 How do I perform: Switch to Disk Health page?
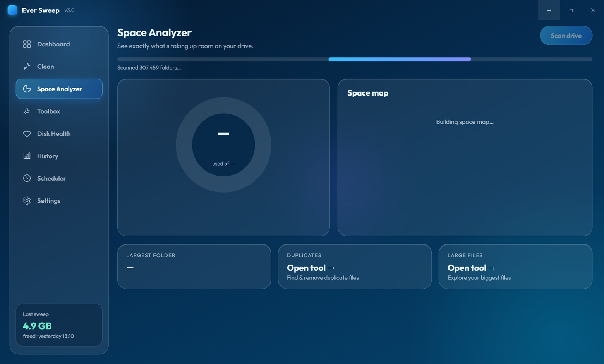pyautogui.click(x=59, y=134)
